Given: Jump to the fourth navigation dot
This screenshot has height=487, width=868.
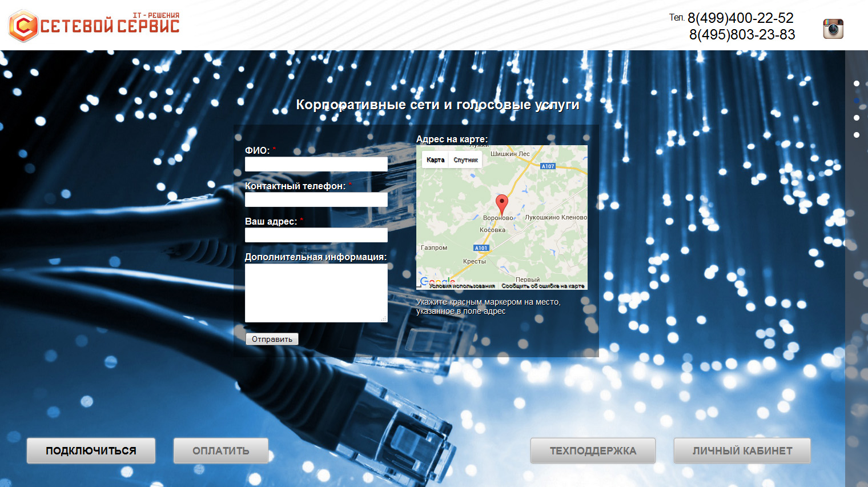Looking at the screenshot, I should [856, 135].
